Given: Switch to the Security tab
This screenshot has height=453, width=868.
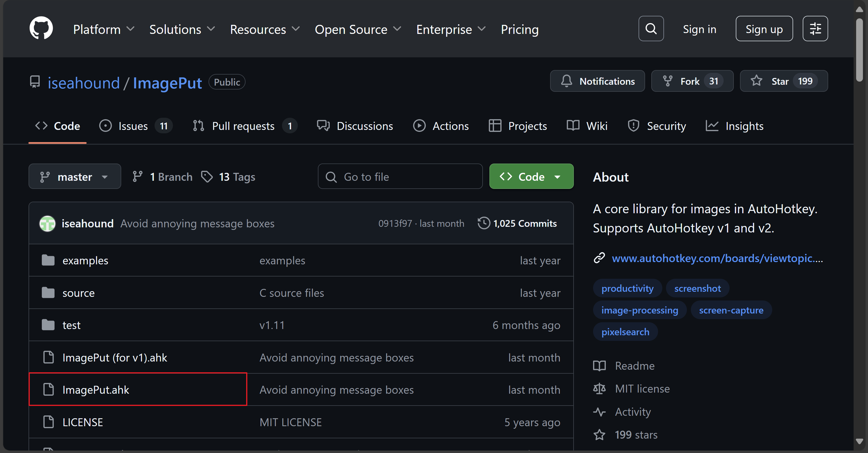Looking at the screenshot, I should [657, 126].
